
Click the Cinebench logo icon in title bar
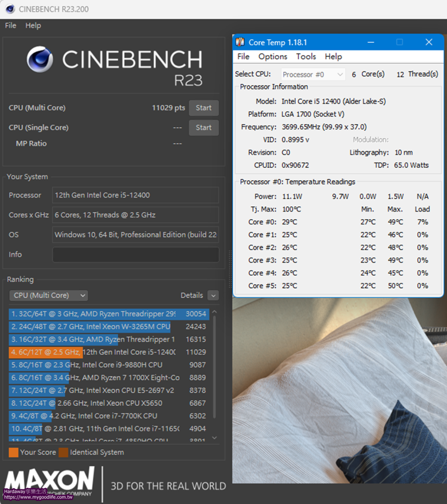click(10, 9)
